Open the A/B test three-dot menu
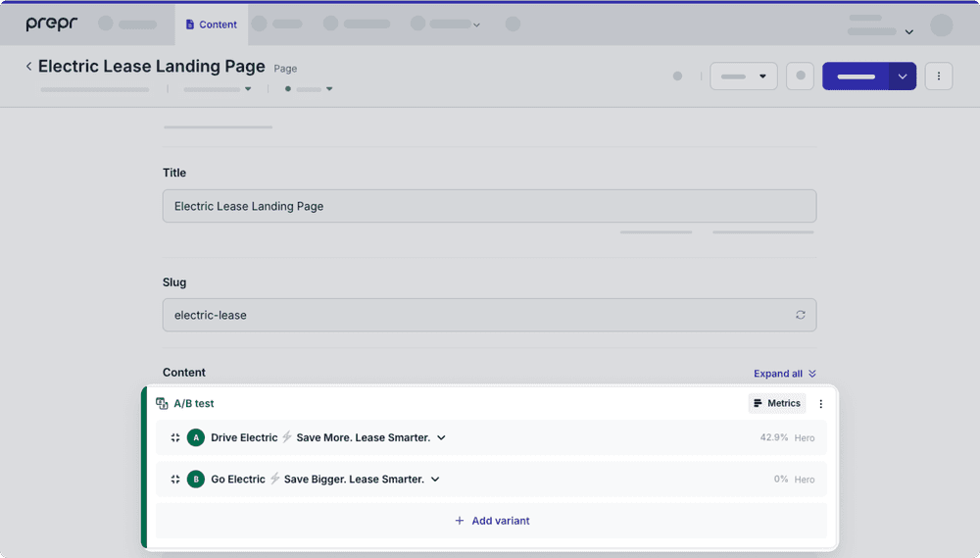 point(821,404)
